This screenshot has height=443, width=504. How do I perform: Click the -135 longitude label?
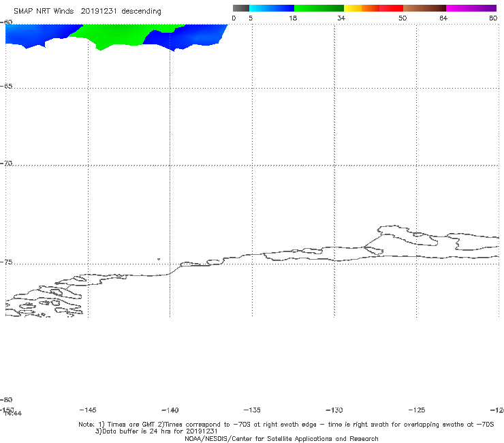click(252, 410)
